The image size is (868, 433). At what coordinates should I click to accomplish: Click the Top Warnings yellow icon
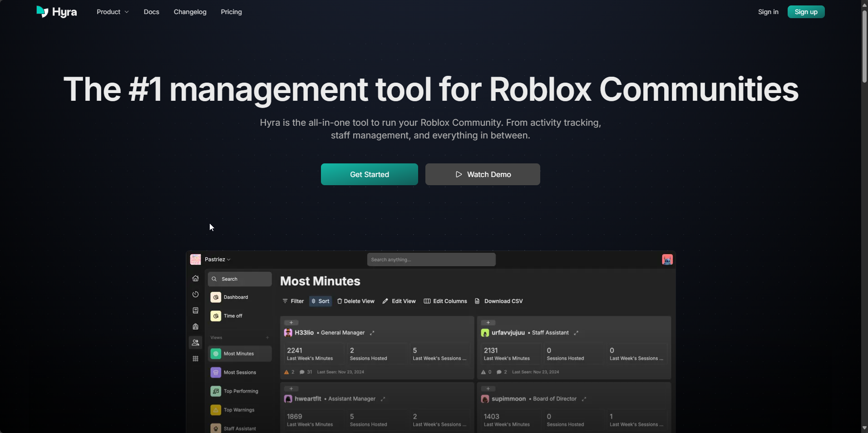216,410
